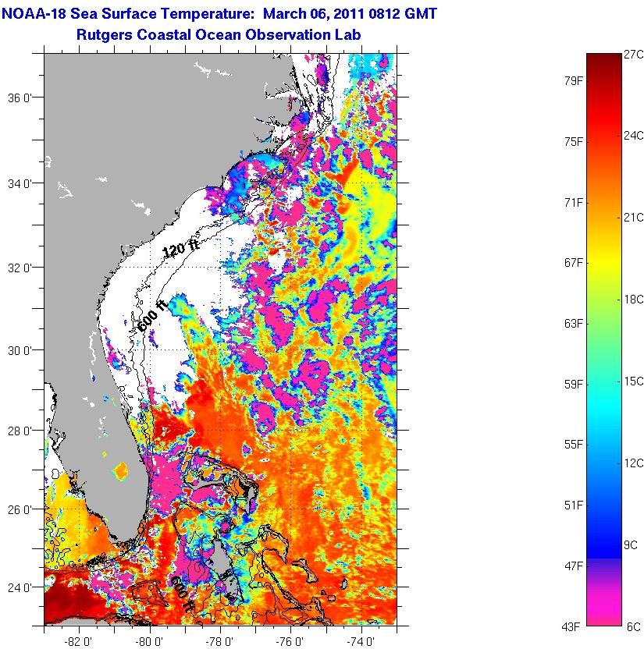Click the '600 ft' contour label near 24°N
Viewport: 644px width, 649px height.
point(182,593)
